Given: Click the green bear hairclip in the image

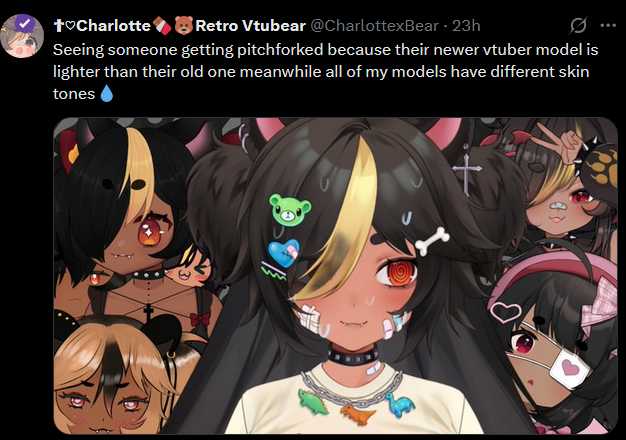Looking at the screenshot, I should tap(290, 210).
